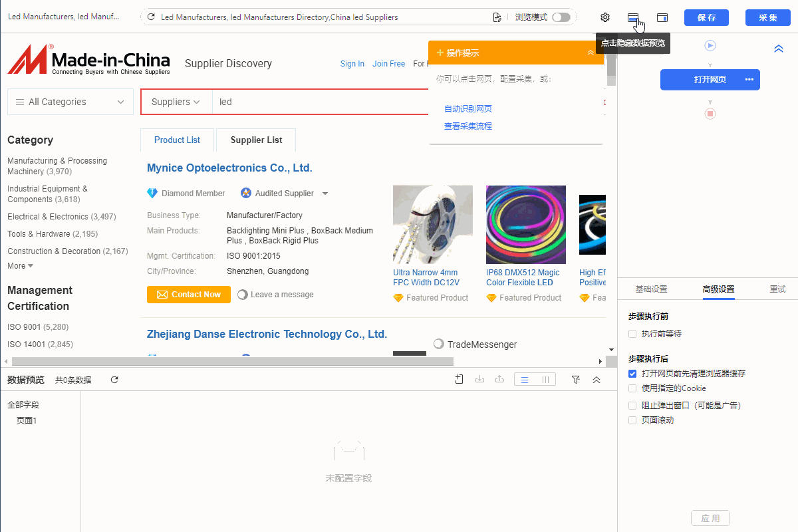The width and height of the screenshot is (798, 532).
Task: Click the Electrical & Electronics category
Action: click(62, 217)
